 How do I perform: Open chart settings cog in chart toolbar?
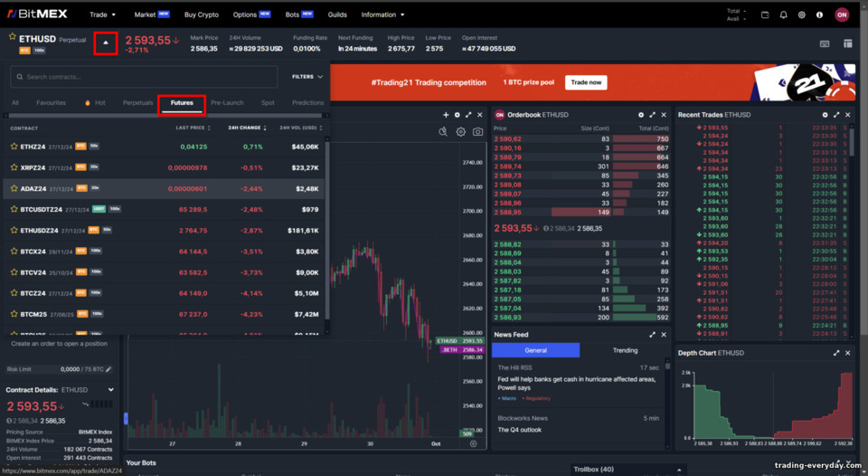pyautogui.click(x=460, y=132)
